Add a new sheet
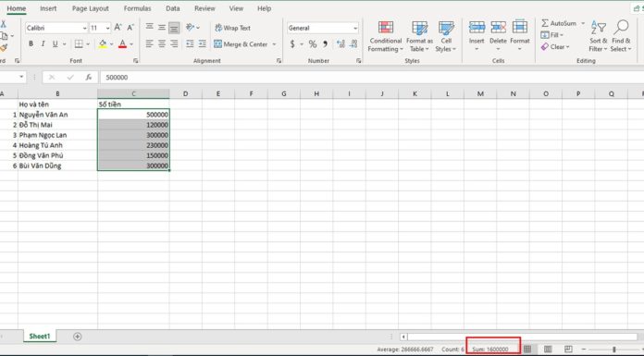This screenshot has height=356, width=644. [77, 337]
